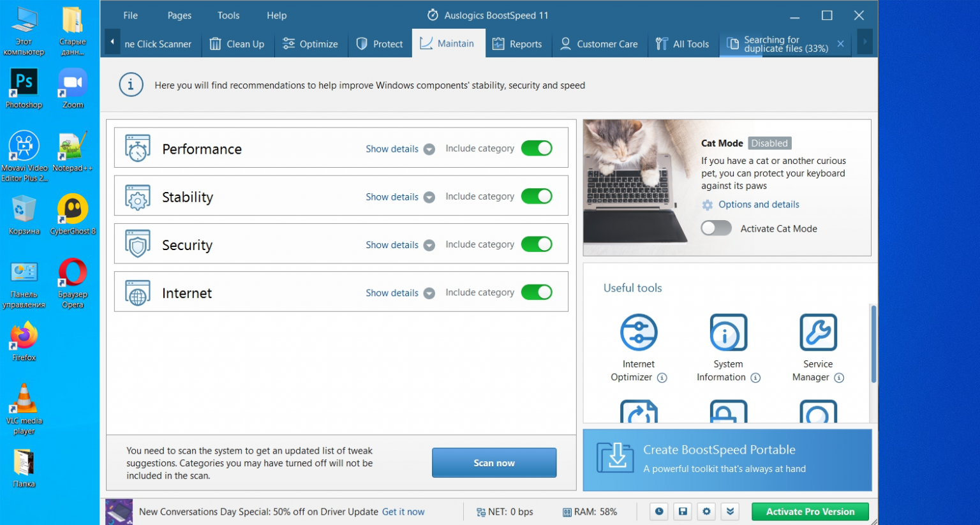Open the File menu
The width and height of the screenshot is (980, 525).
click(130, 15)
